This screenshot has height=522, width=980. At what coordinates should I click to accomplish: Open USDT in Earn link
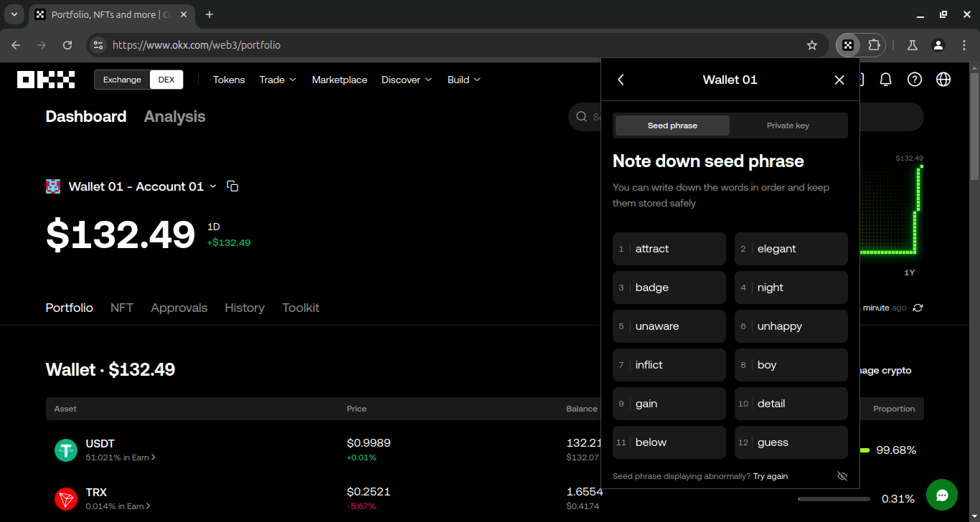click(121, 457)
